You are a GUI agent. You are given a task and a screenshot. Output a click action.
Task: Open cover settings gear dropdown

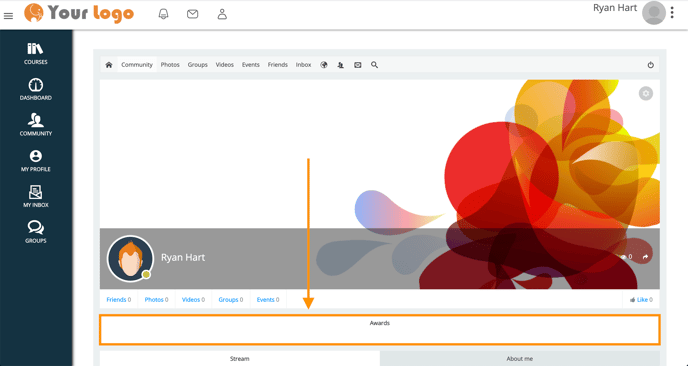coord(645,93)
